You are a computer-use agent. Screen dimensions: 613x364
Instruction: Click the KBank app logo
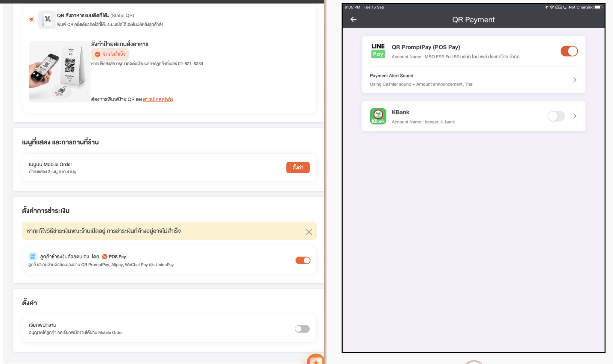point(378,116)
